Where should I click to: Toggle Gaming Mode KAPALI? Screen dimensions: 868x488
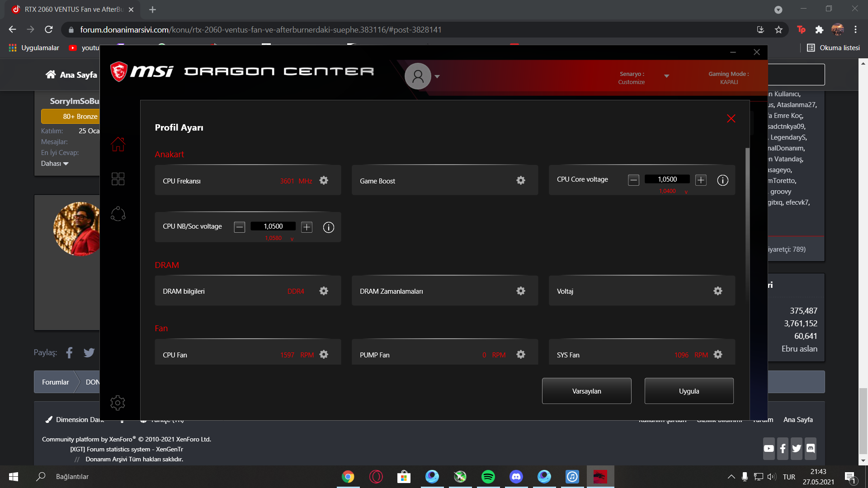pos(729,78)
